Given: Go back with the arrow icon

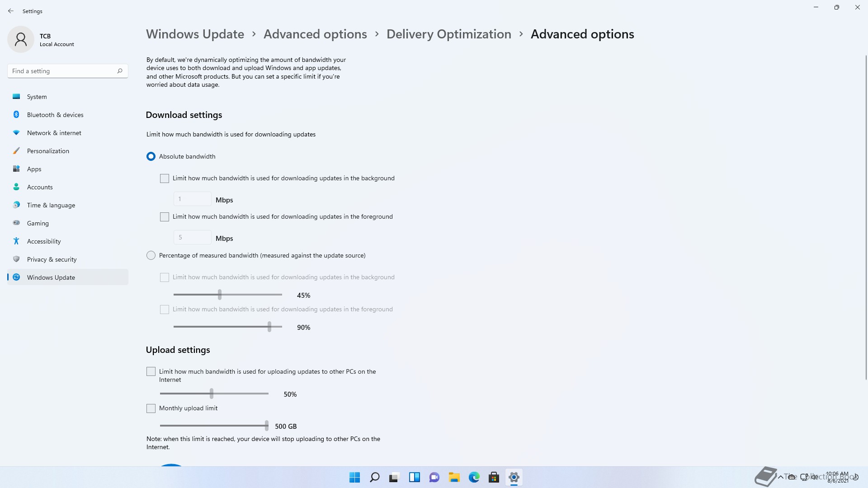Looking at the screenshot, I should tap(11, 11).
